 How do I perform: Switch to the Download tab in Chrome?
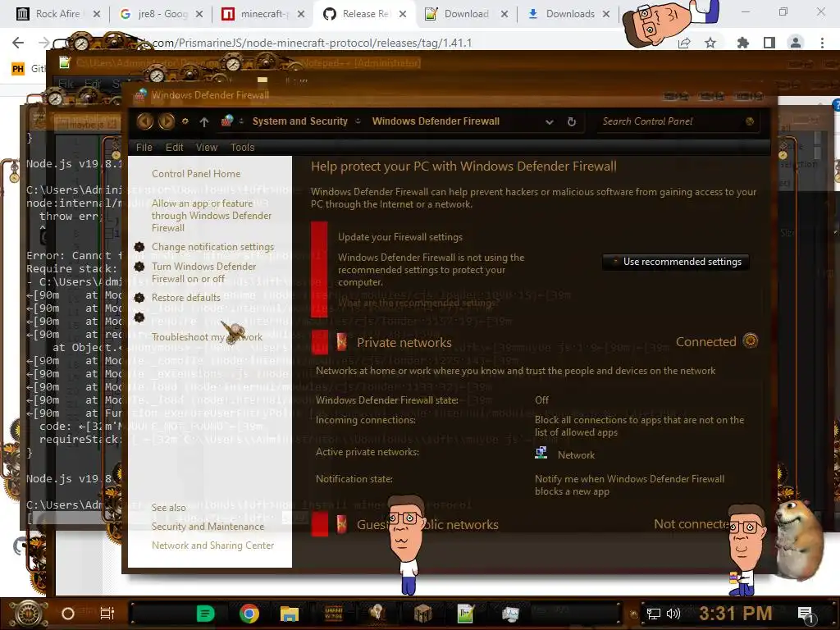point(465,14)
